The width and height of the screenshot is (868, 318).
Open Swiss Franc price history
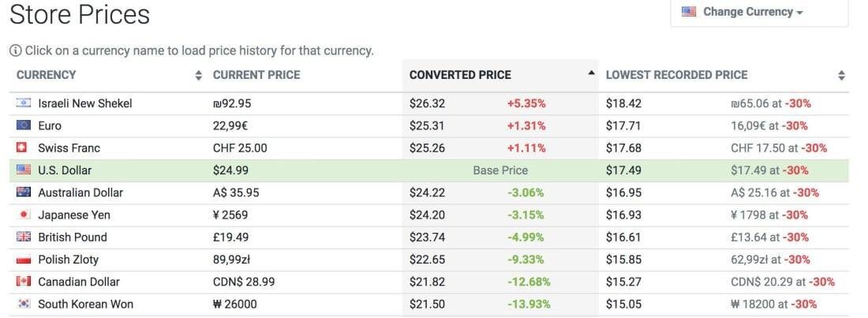69,148
